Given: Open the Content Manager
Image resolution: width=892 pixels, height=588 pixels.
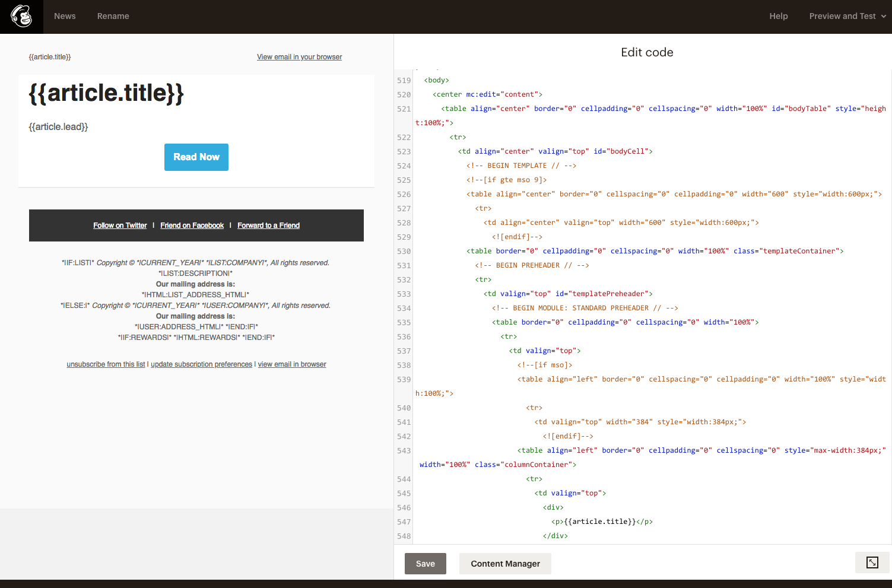Looking at the screenshot, I should point(505,564).
